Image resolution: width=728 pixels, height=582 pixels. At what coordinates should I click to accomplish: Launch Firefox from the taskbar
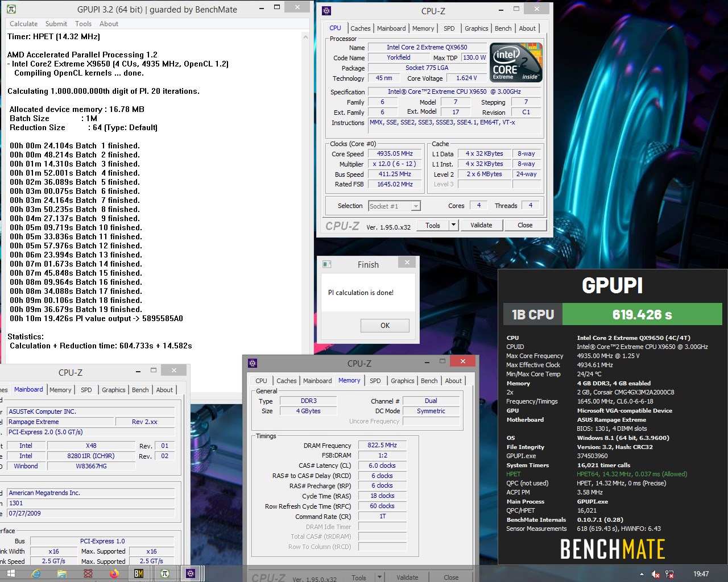[x=114, y=573]
